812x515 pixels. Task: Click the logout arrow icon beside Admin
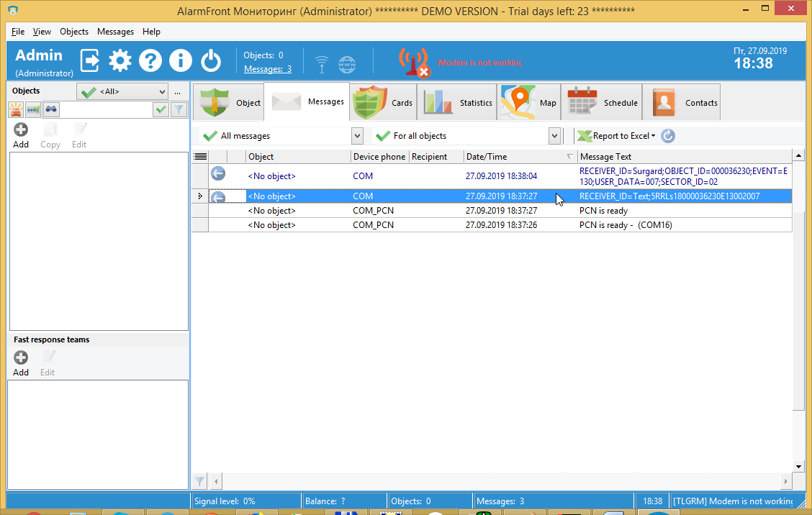point(89,60)
